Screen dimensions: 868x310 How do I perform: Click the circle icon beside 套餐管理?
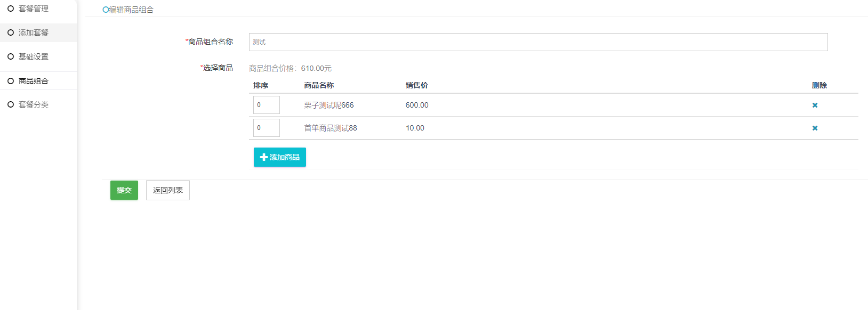pos(11,9)
